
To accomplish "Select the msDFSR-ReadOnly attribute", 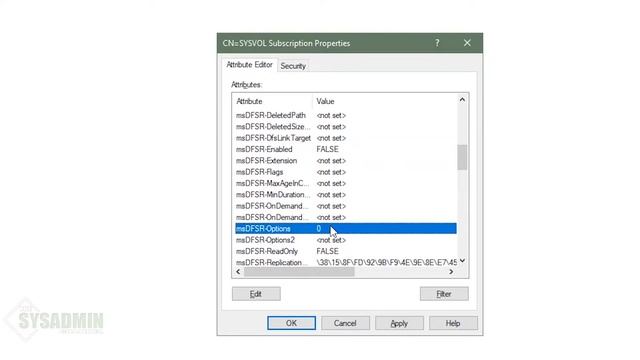I will coord(346,251).
